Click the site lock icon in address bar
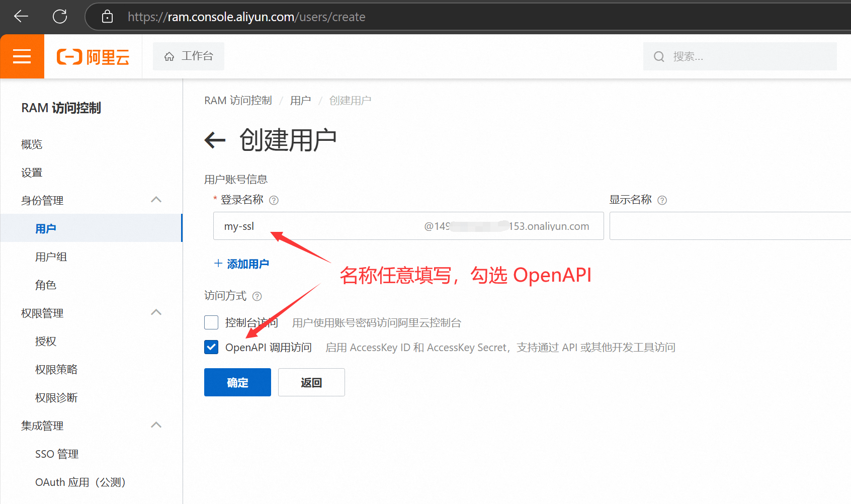Image resolution: width=851 pixels, height=504 pixels. pyautogui.click(x=107, y=17)
